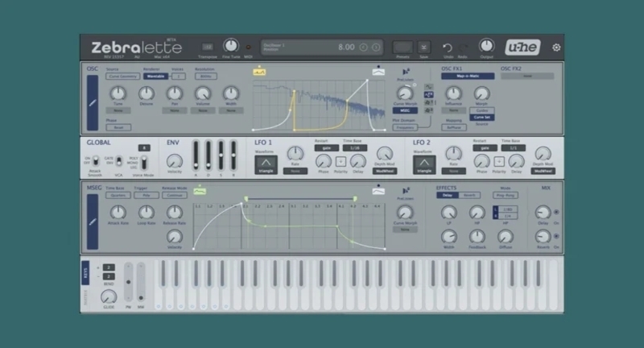This screenshot has width=644, height=348.
Task: Click the Redo arrow icon
Action: 463,48
